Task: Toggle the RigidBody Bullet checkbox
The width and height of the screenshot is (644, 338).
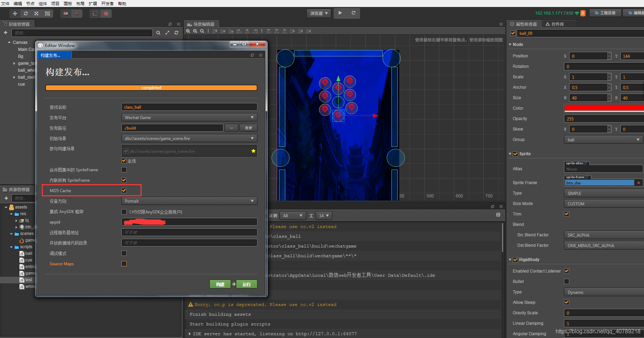Action: (x=566, y=281)
